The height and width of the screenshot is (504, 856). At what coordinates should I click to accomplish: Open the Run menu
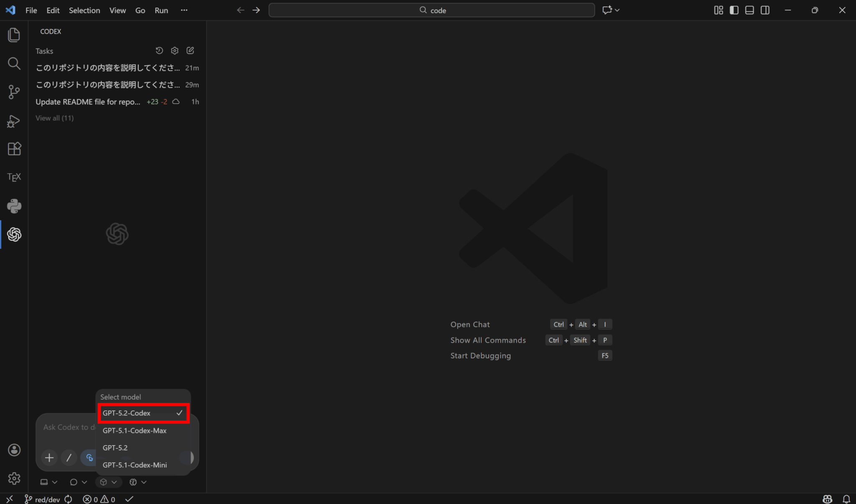[161, 10]
